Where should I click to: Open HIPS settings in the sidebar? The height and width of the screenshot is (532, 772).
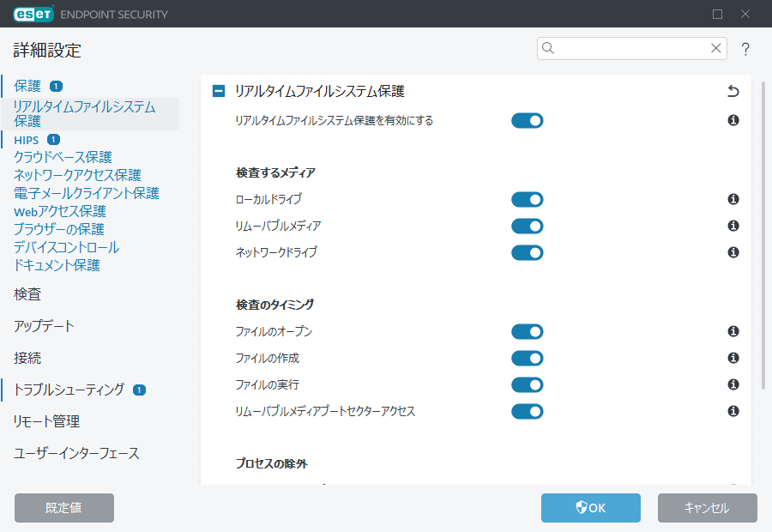[26, 139]
